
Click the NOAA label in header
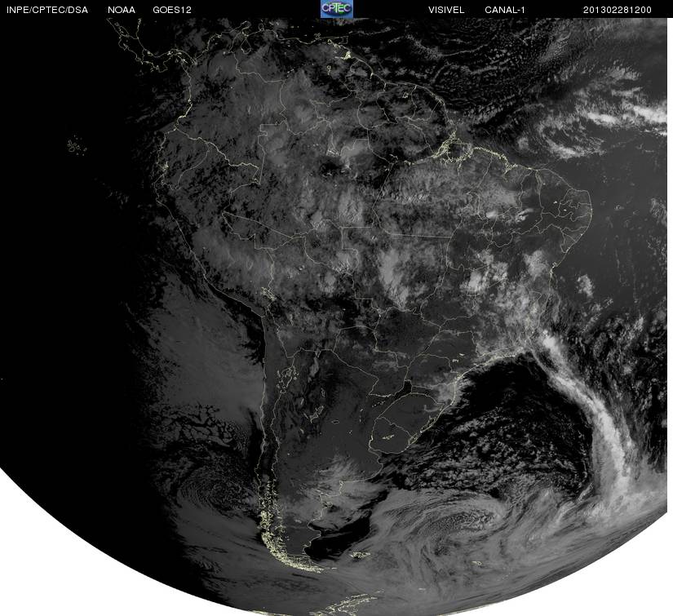(x=122, y=10)
